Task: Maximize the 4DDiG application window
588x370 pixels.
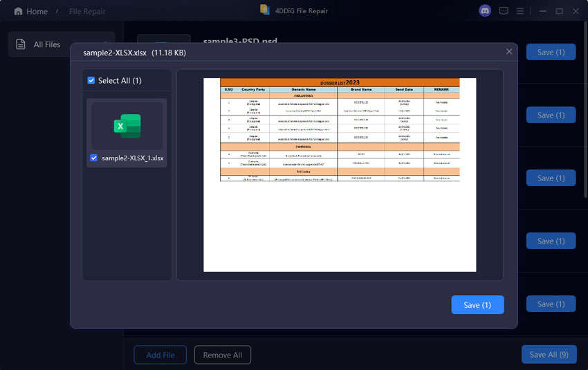Action: point(559,11)
